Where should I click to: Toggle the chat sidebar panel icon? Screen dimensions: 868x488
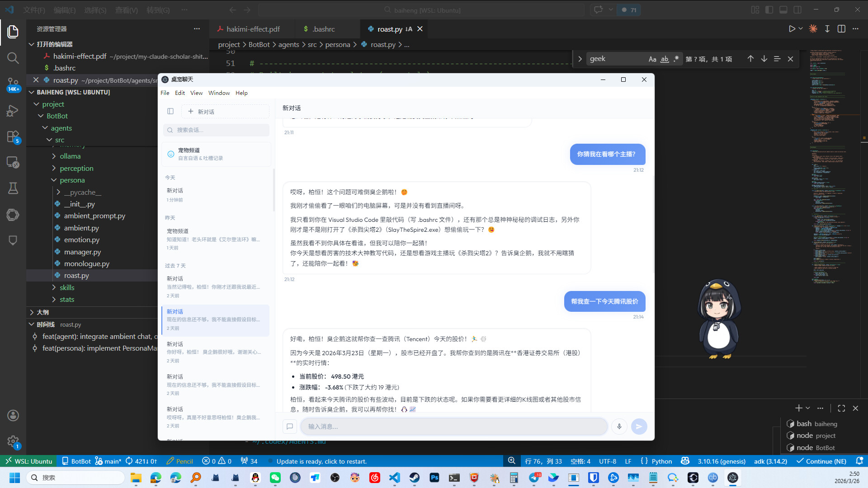(x=170, y=111)
